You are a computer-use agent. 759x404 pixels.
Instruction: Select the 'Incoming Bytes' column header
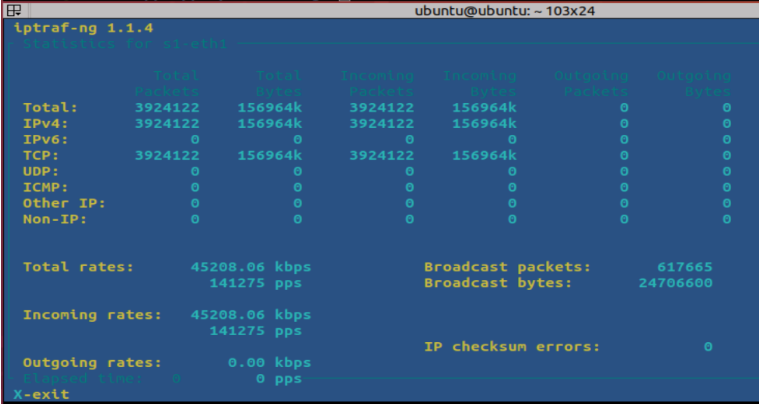pos(480,84)
